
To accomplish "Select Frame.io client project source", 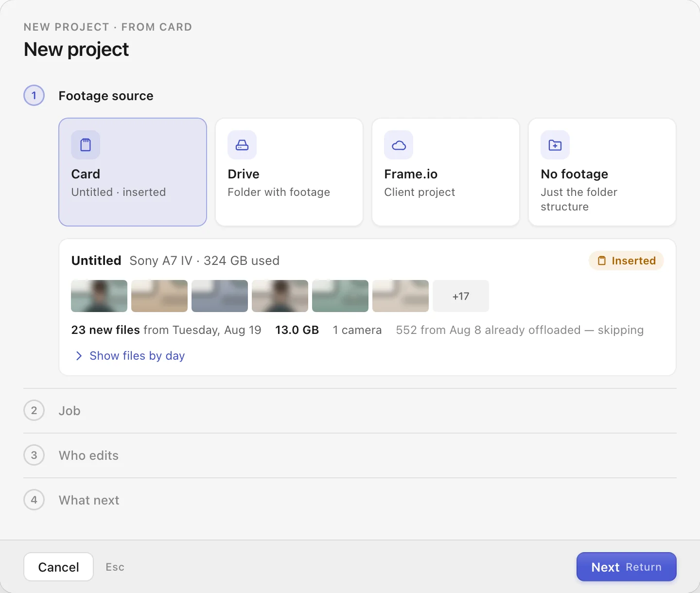I will pyautogui.click(x=446, y=172).
